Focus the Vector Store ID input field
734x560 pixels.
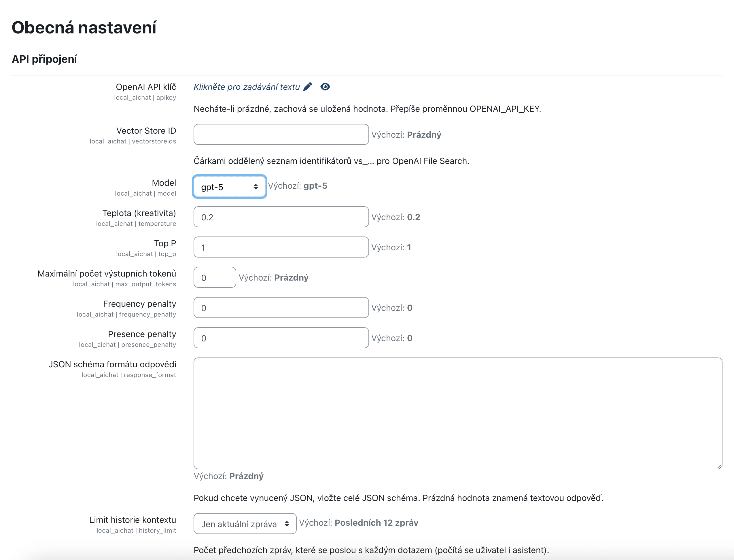281,134
